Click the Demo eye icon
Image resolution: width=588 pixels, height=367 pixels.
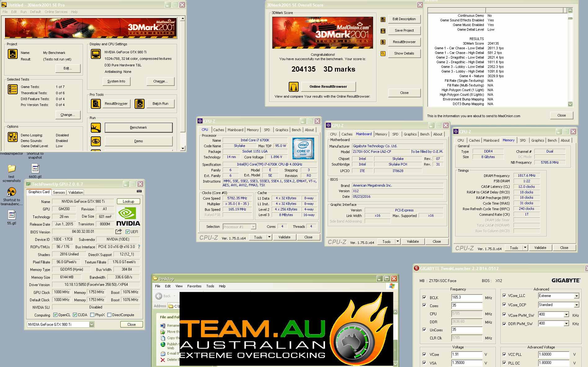pos(96,141)
